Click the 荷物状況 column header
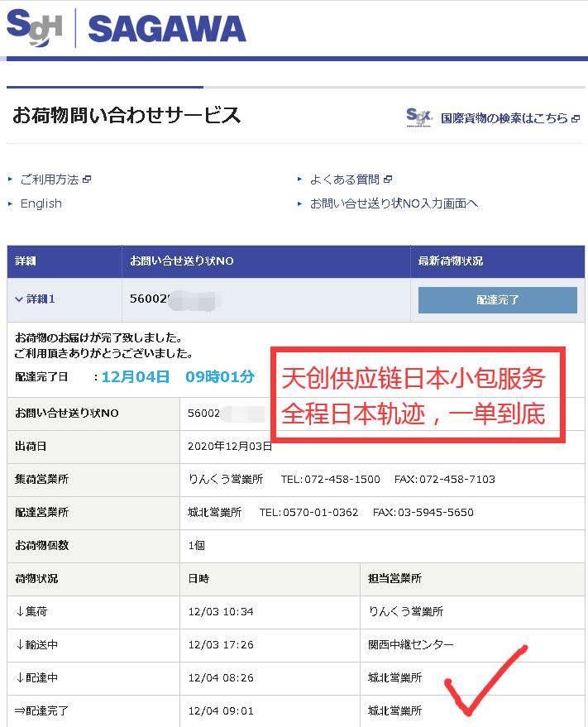The height and width of the screenshot is (727, 588). point(36,579)
